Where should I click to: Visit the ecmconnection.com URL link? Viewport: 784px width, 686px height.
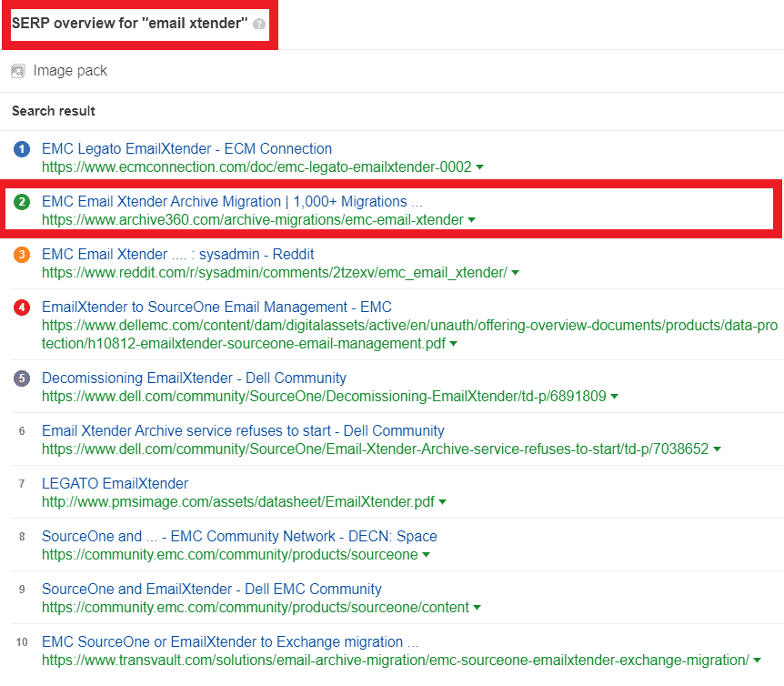click(257, 167)
